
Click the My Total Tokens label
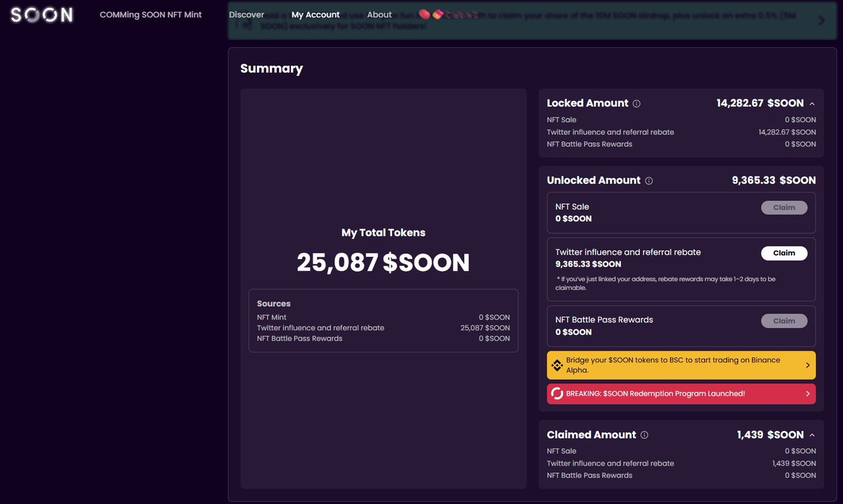coord(384,233)
